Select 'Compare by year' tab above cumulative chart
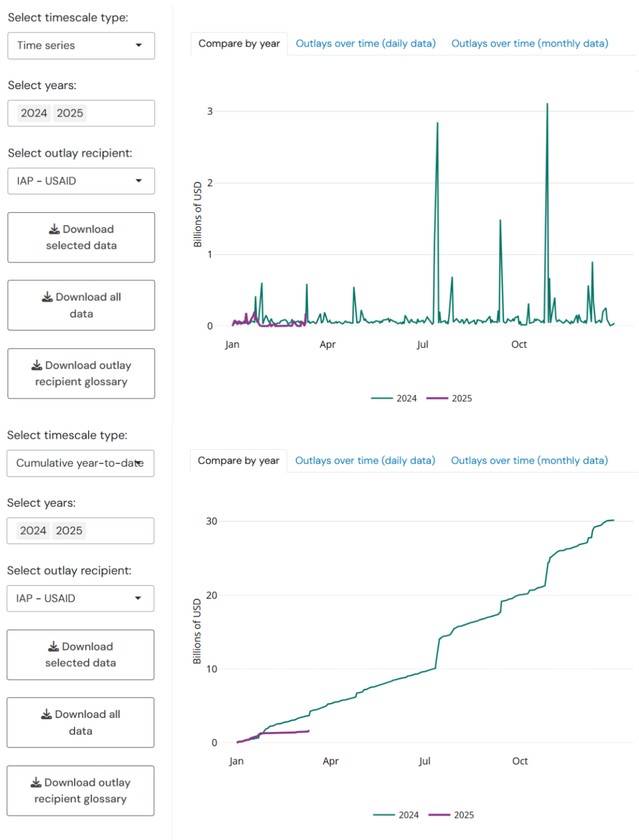 coord(238,461)
